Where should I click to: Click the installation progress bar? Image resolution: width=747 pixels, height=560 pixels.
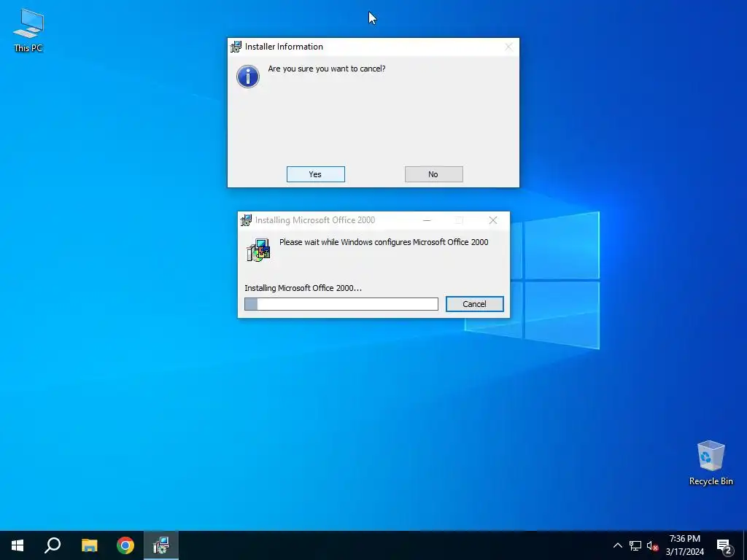341,304
